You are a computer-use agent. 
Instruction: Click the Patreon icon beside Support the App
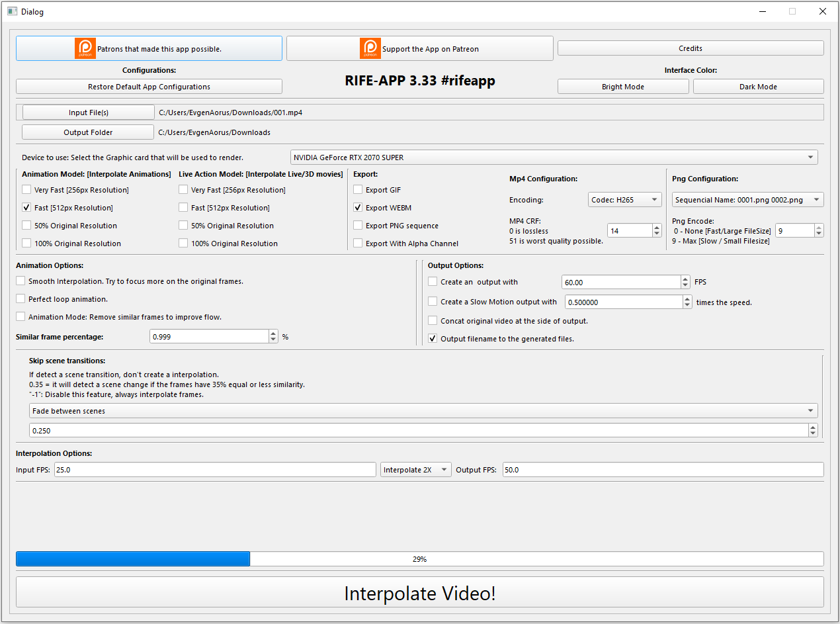370,48
